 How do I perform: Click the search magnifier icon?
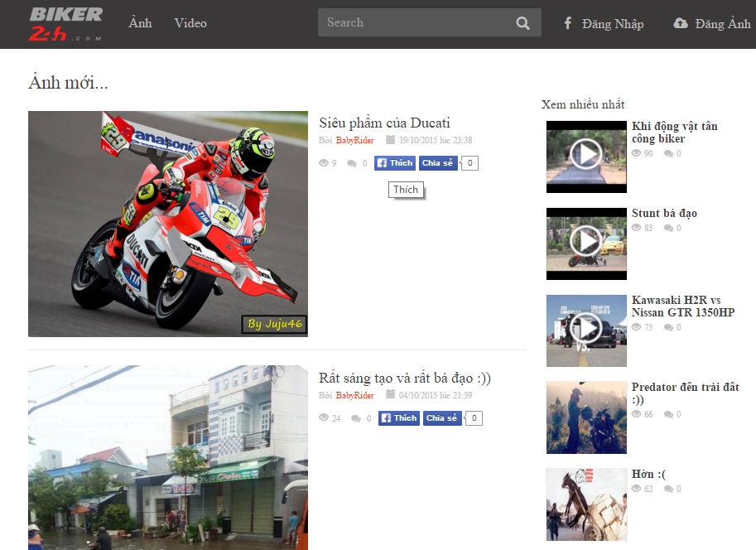point(522,22)
